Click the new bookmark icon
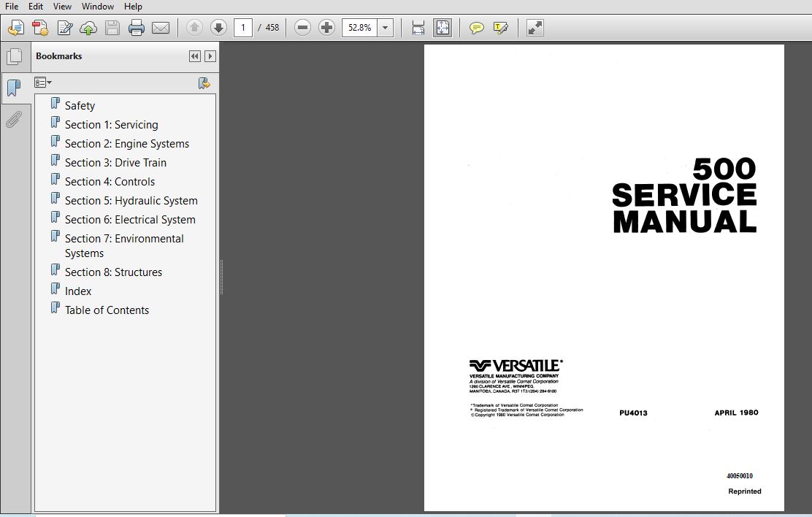 point(204,83)
